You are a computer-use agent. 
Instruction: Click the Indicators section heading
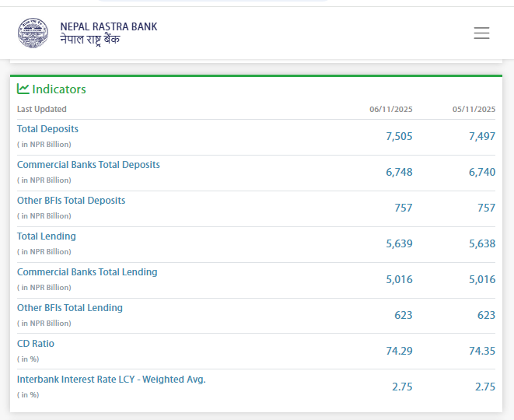point(59,89)
